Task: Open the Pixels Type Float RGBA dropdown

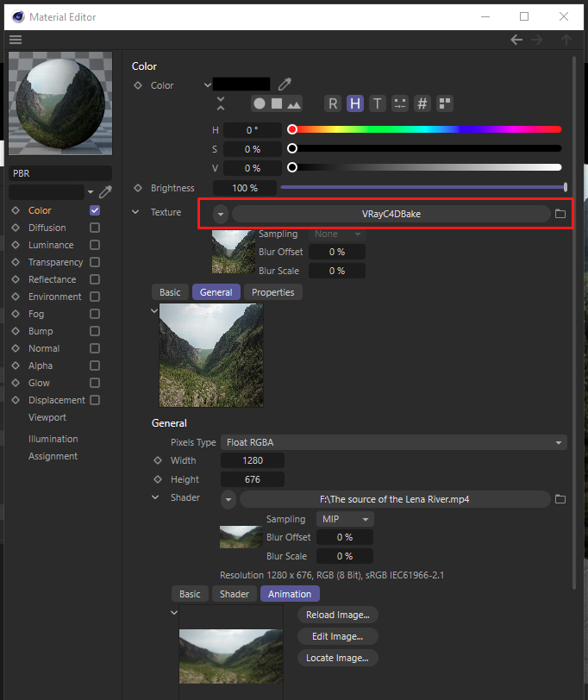Action: [x=393, y=442]
